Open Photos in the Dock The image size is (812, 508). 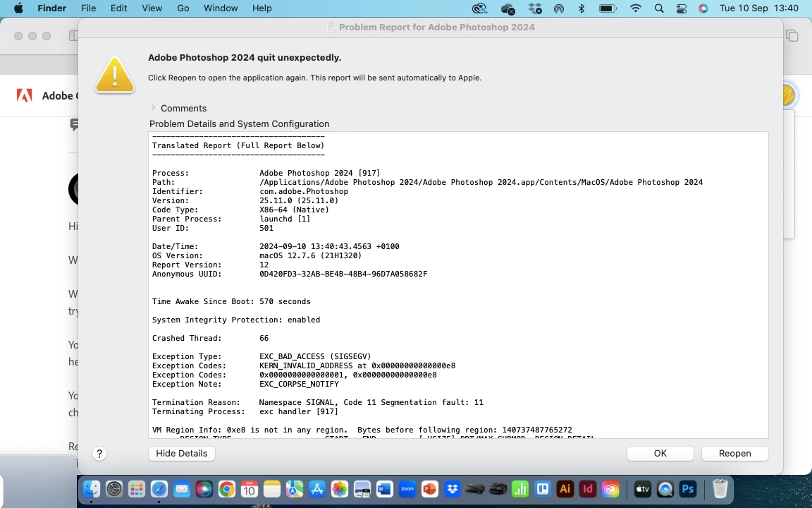339,489
